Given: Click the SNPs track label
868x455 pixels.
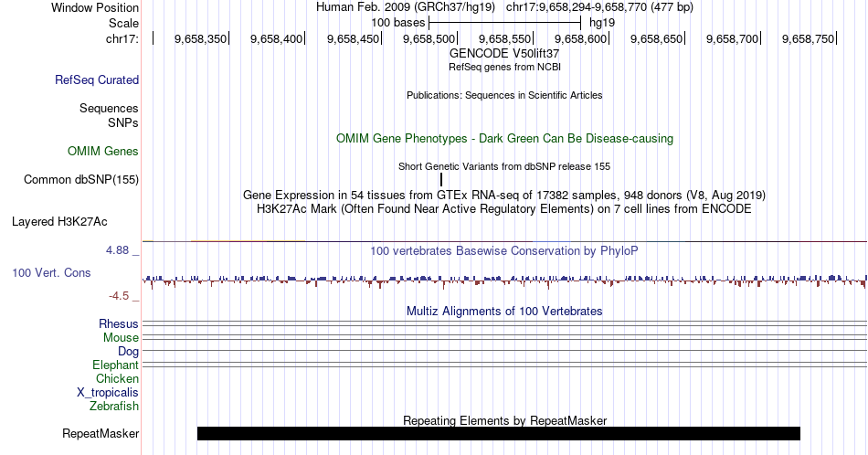Looking at the screenshot, I should tap(123, 122).
